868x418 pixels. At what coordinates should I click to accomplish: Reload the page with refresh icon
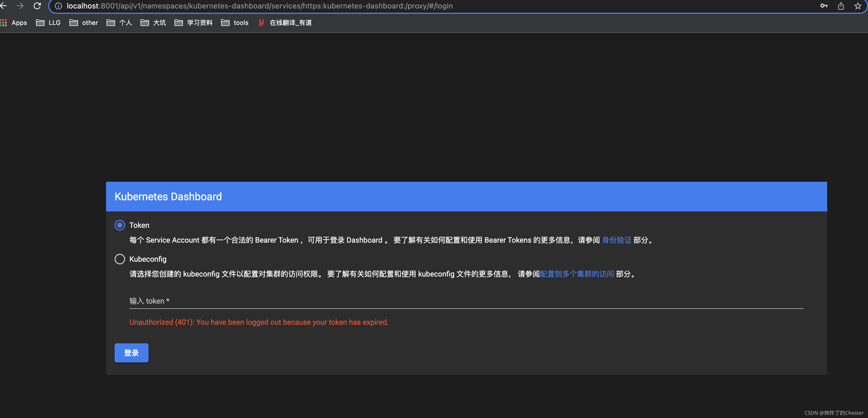click(x=37, y=6)
